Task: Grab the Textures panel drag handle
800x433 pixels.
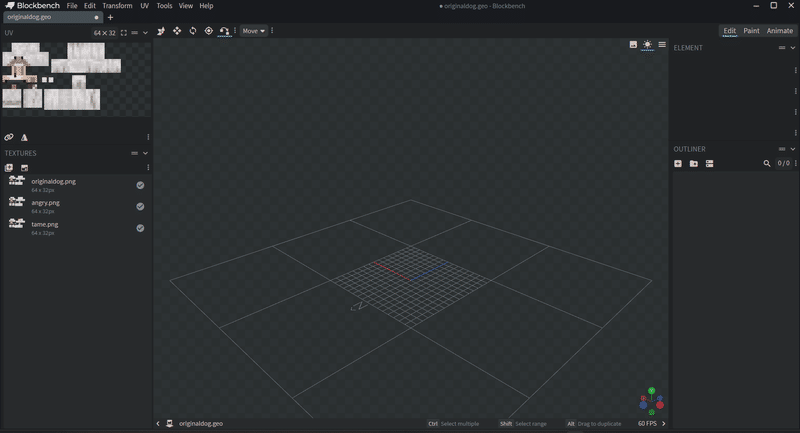Action: point(135,153)
